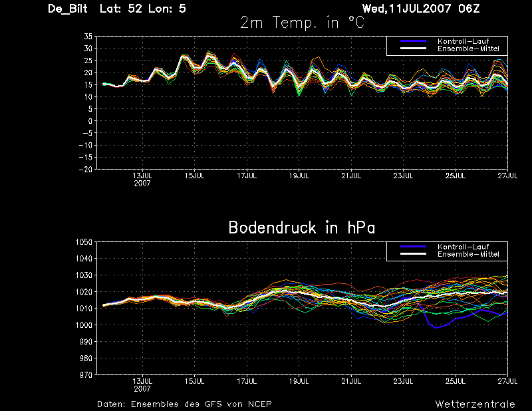
Task: Click the 27JUL marker below the pressure chart
Action: coord(507,381)
